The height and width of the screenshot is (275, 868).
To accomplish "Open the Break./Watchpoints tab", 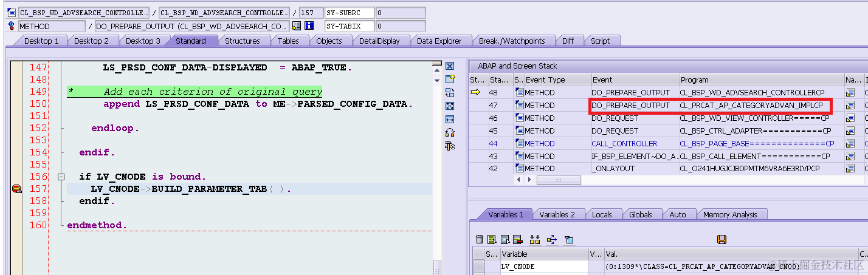I will [x=512, y=41].
